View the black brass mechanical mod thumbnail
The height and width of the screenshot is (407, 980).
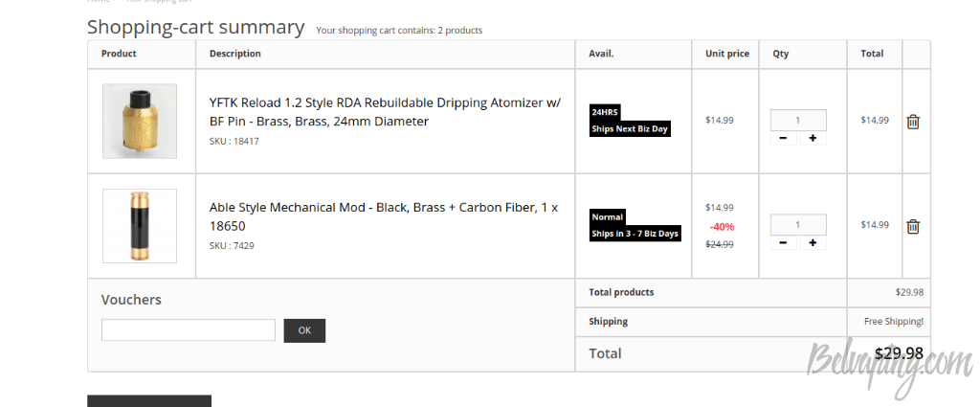point(140,226)
